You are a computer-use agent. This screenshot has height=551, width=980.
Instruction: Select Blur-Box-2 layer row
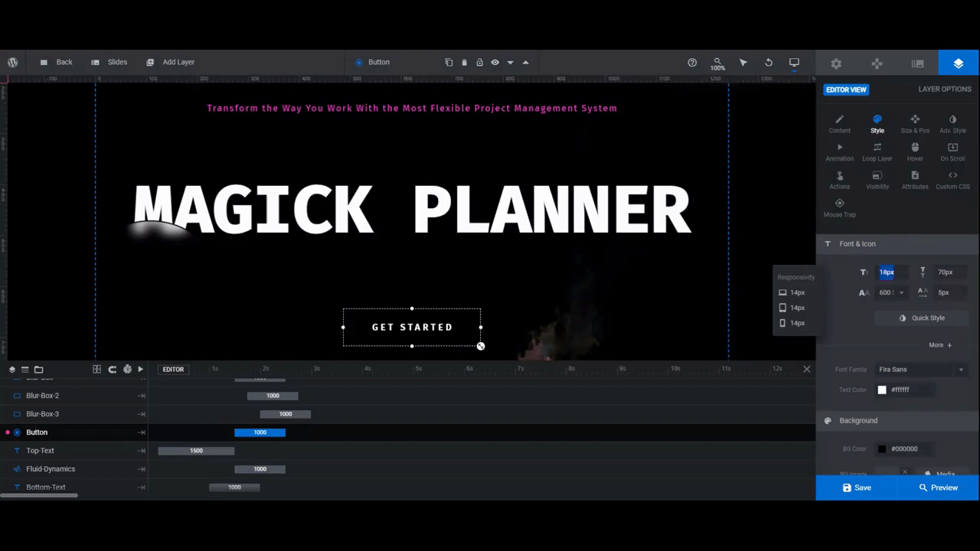pos(74,396)
